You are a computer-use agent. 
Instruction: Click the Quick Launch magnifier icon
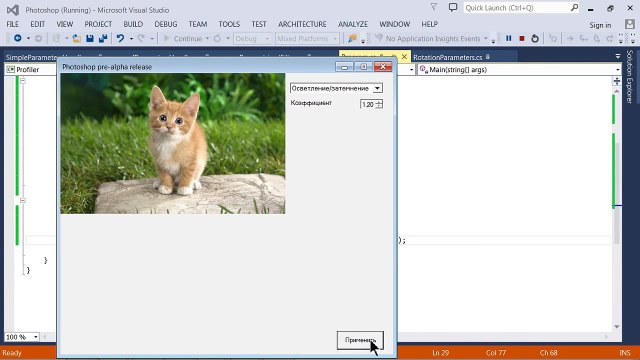tap(574, 7)
